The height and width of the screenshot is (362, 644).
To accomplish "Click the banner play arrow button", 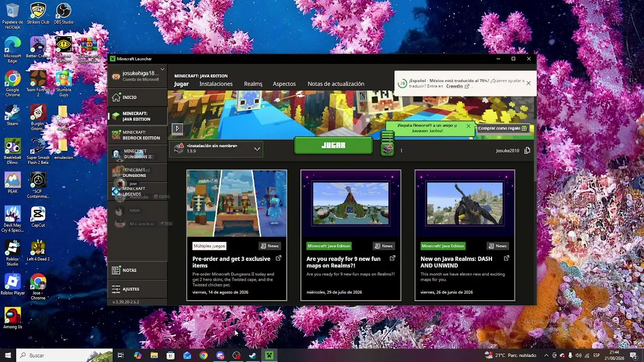I will click(x=177, y=129).
